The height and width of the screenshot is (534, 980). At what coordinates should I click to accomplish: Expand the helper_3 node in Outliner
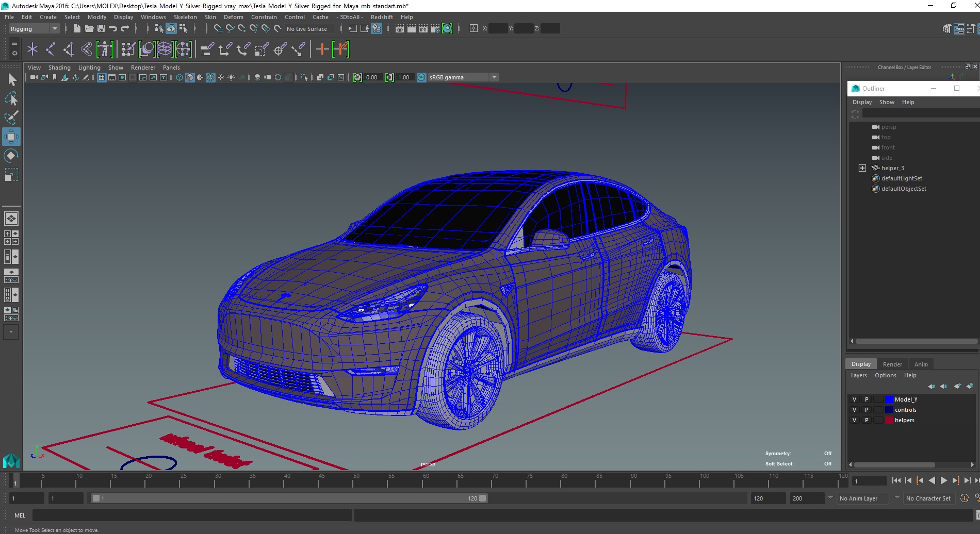pyautogui.click(x=862, y=168)
